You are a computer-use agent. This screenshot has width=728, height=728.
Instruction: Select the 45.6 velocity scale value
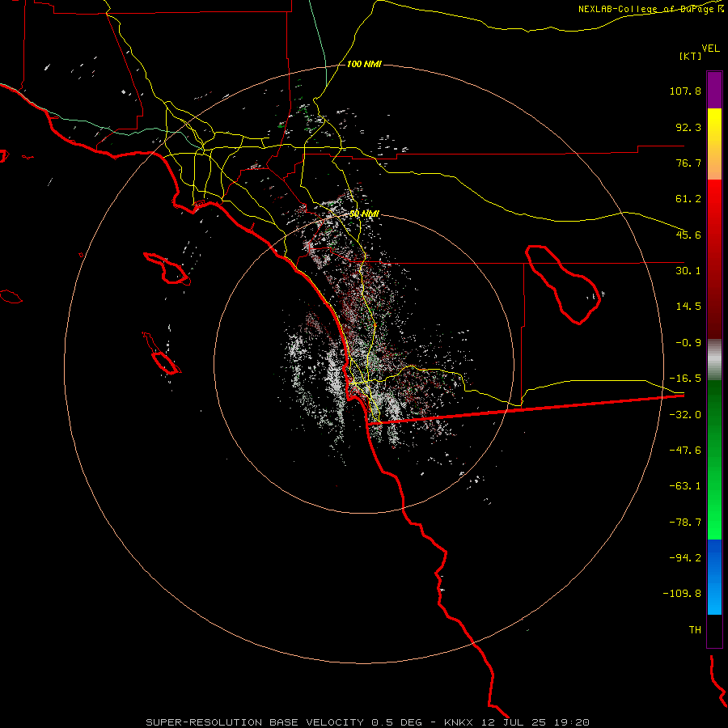click(x=688, y=235)
